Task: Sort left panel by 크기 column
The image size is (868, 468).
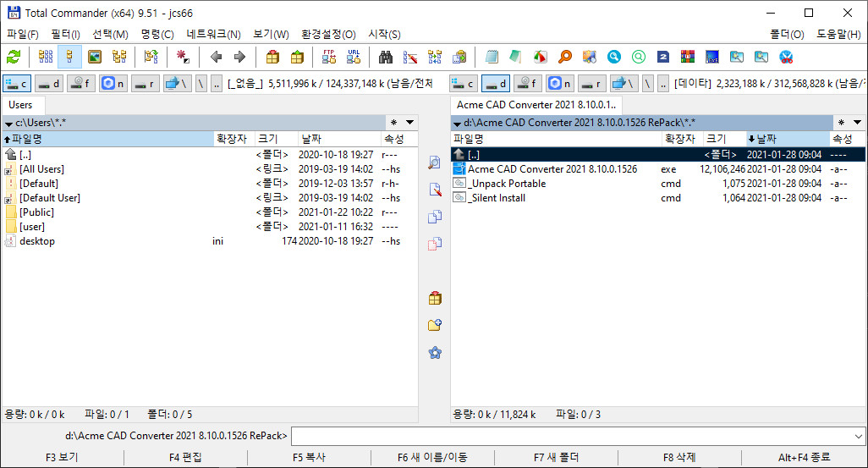Action: coord(275,139)
